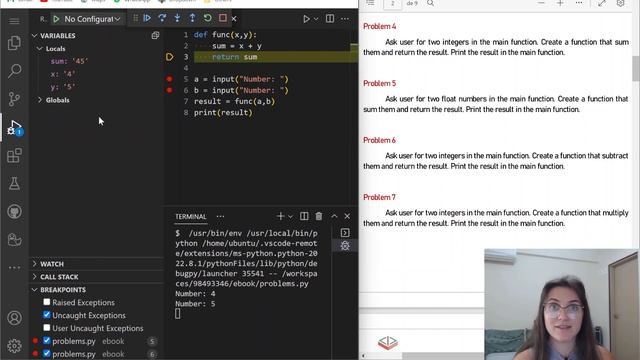The width and height of the screenshot is (640, 360).
Task: Select the Python Debug Console terminal
Action: tap(345, 246)
